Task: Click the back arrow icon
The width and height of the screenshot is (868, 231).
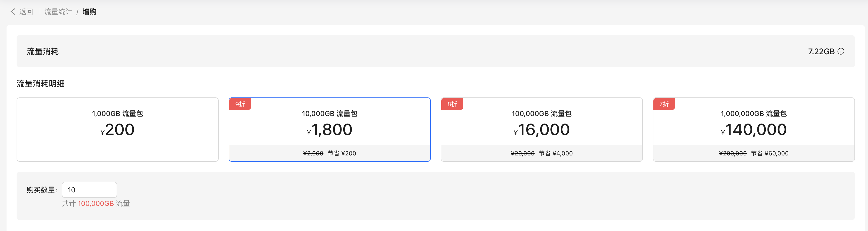Action: pyautogui.click(x=13, y=12)
